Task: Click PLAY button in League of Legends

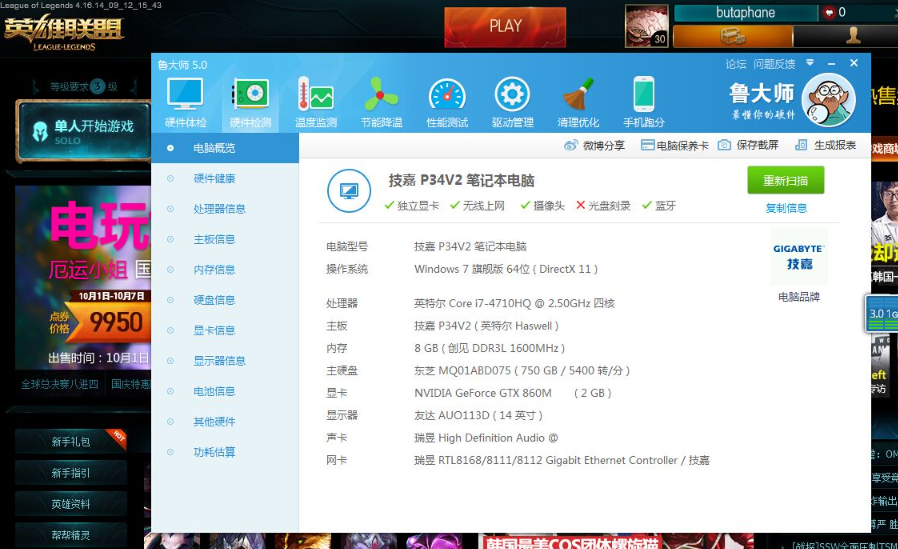Action: tap(505, 26)
